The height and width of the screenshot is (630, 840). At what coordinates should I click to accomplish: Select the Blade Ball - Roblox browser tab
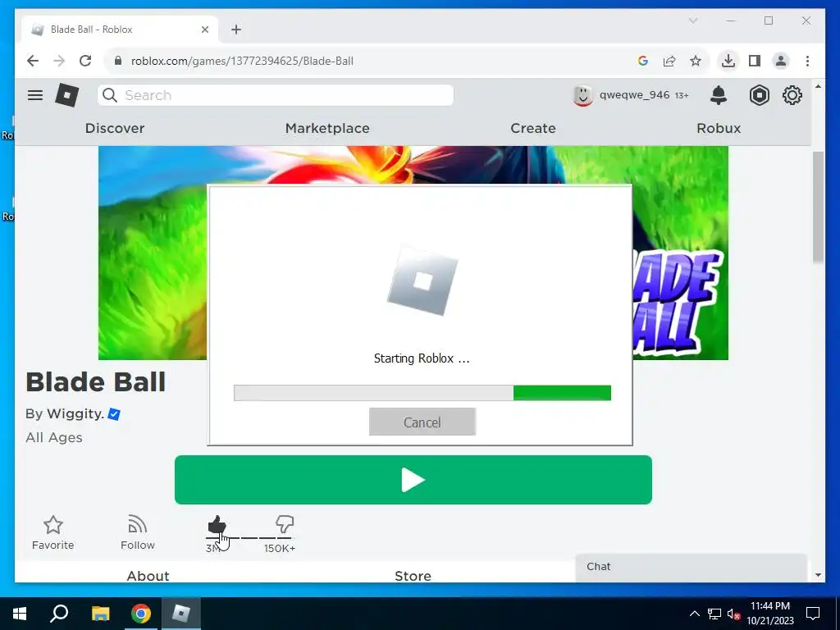click(x=120, y=30)
